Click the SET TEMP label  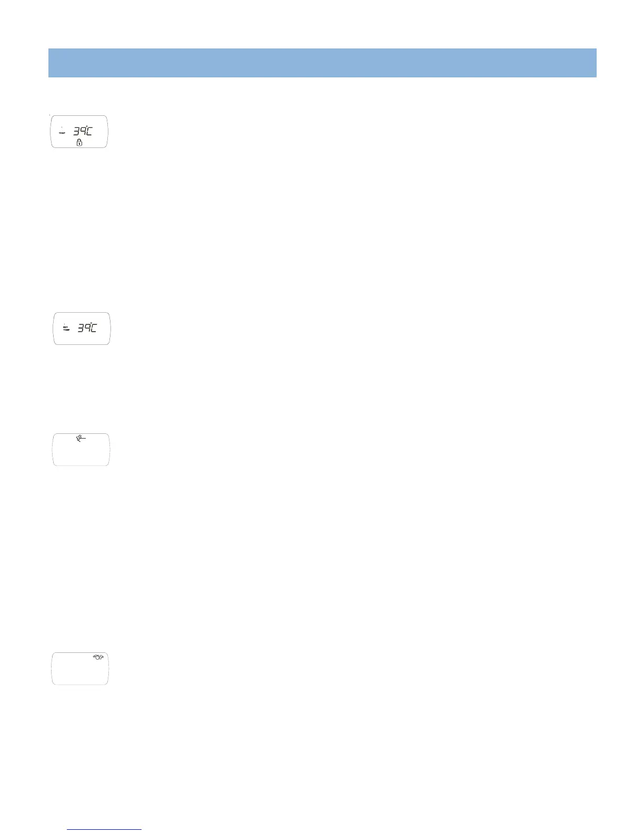(x=66, y=328)
